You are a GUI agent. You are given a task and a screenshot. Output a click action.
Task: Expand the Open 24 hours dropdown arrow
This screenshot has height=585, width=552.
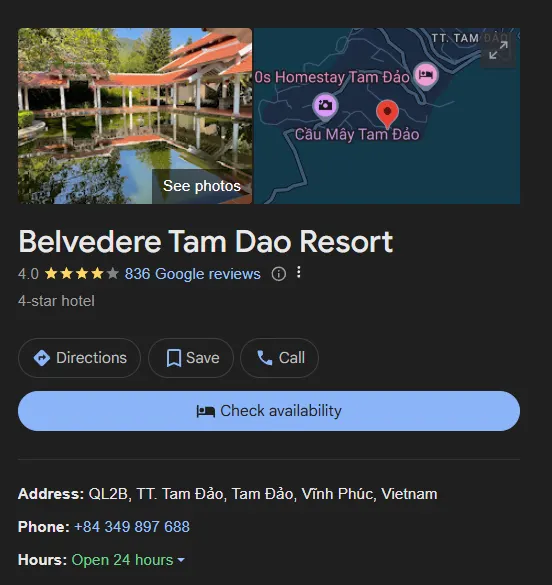click(x=181, y=560)
